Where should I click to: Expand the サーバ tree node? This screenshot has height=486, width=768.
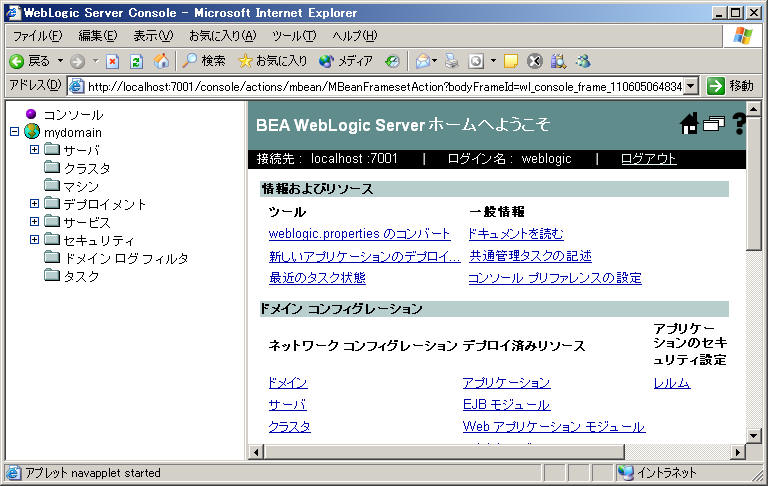(34, 150)
